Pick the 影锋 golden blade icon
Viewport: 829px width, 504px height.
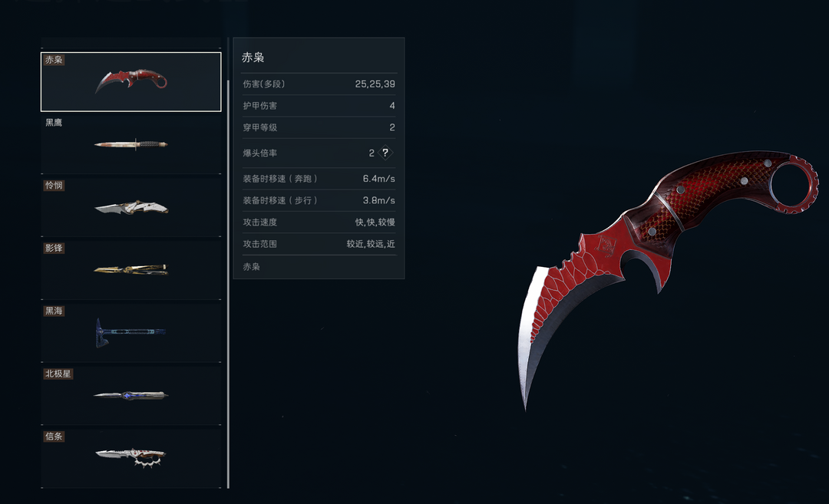[131, 269]
